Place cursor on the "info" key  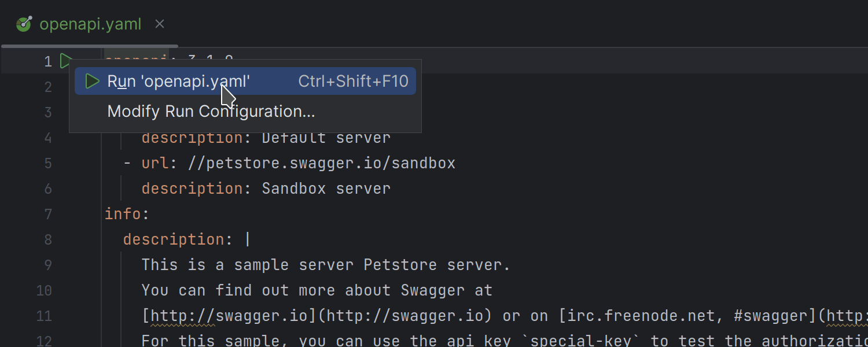click(x=123, y=214)
